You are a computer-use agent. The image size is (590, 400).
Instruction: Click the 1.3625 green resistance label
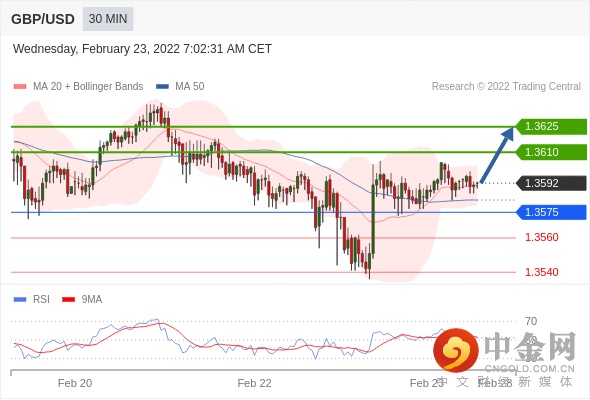(x=551, y=126)
